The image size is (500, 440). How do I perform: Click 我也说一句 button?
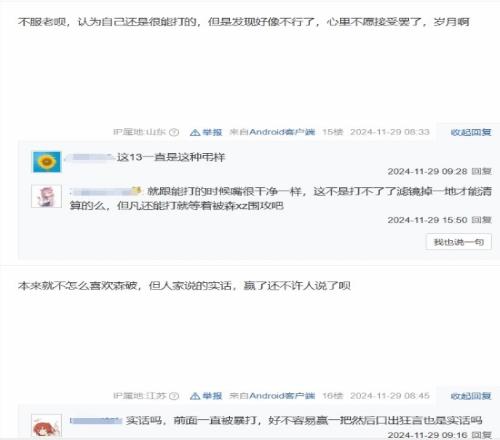459,242
